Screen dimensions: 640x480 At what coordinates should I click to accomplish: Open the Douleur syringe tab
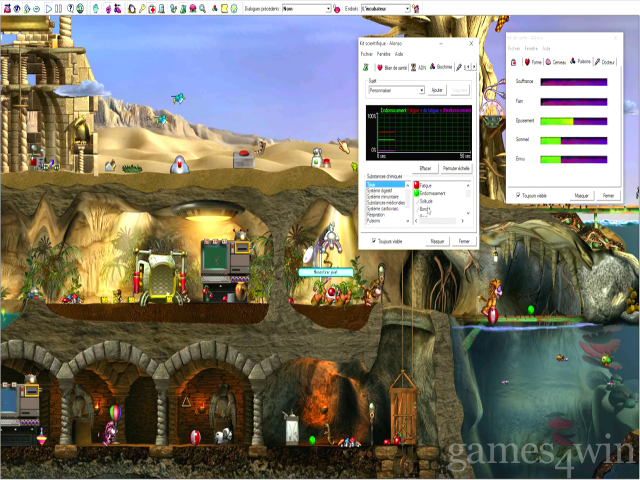(604, 61)
